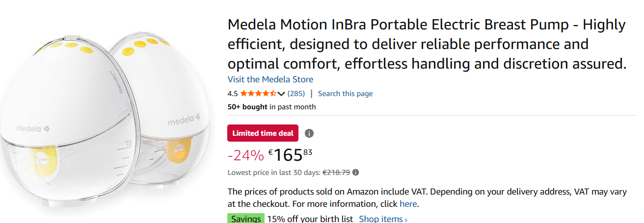
Task: Open the 285 customer reviews link
Action: pos(296,94)
